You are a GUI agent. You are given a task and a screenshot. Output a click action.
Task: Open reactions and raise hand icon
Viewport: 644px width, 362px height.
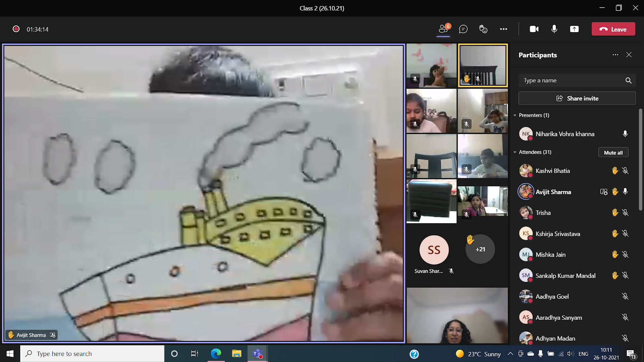coord(483,29)
